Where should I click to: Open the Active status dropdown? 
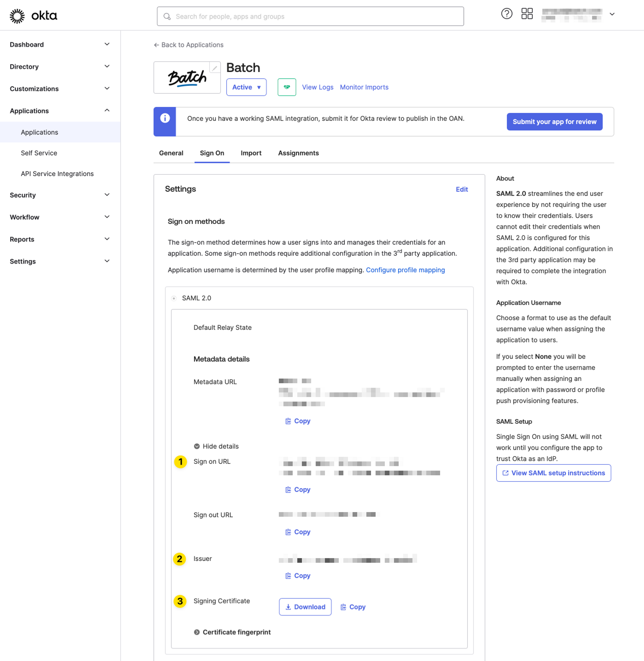pyautogui.click(x=246, y=87)
